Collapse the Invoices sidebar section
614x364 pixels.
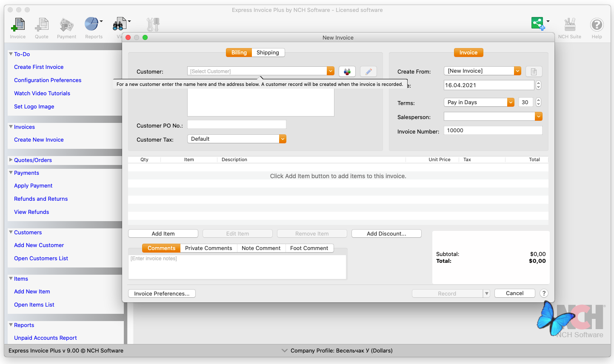(x=11, y=127)
